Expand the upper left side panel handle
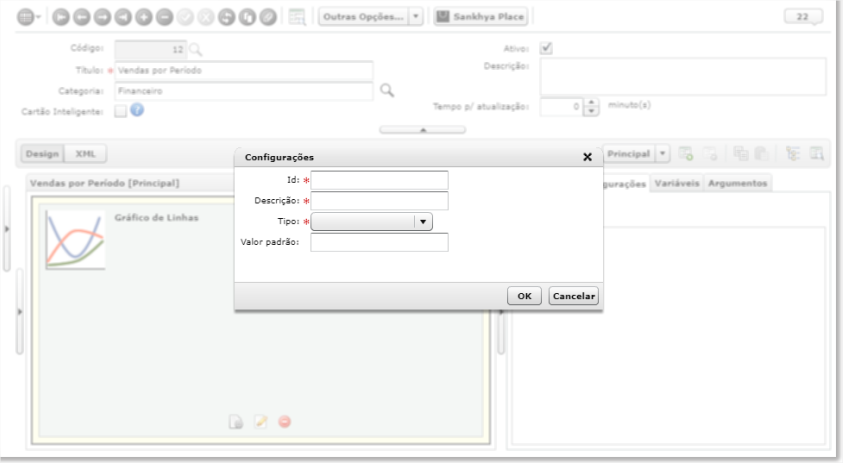 6,229
